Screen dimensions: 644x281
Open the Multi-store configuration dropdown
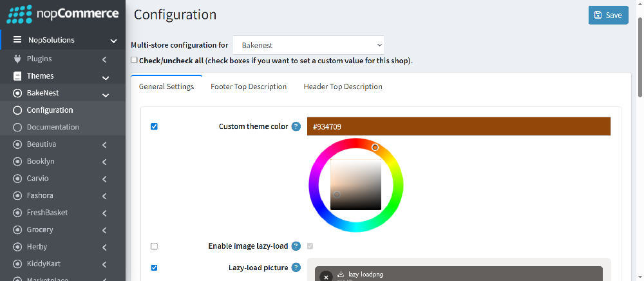pyautogui.click(x=308, y=45)
